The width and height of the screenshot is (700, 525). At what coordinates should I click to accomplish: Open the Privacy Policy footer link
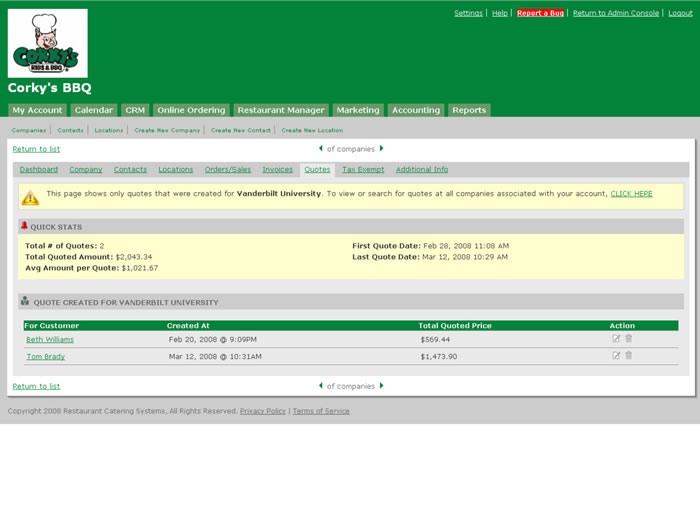coord(263,411)
